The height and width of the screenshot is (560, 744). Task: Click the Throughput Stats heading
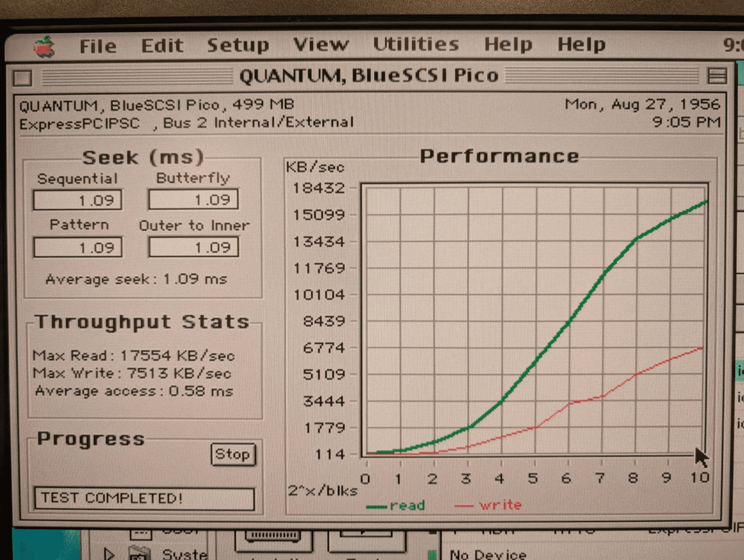point(142,322)
